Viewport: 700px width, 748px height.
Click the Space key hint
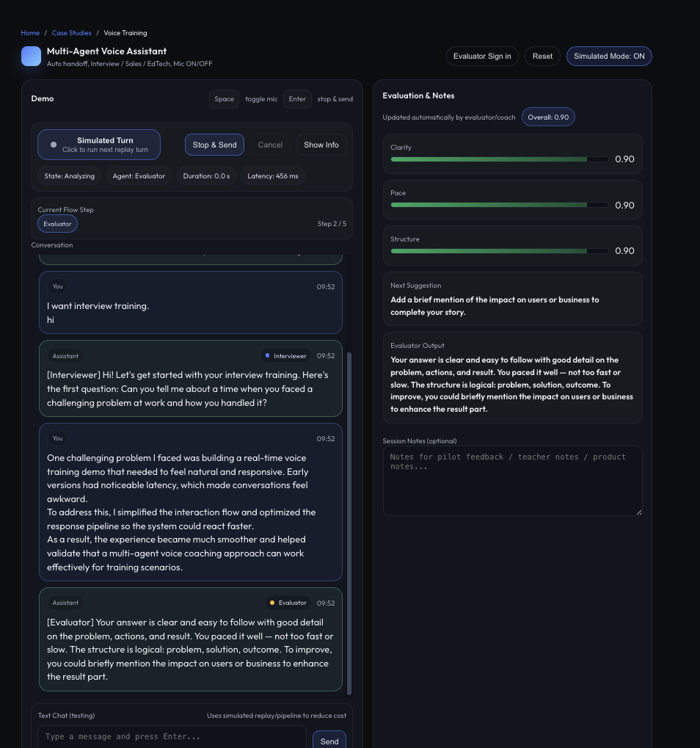pyautogui.click(x=224, y=99)
